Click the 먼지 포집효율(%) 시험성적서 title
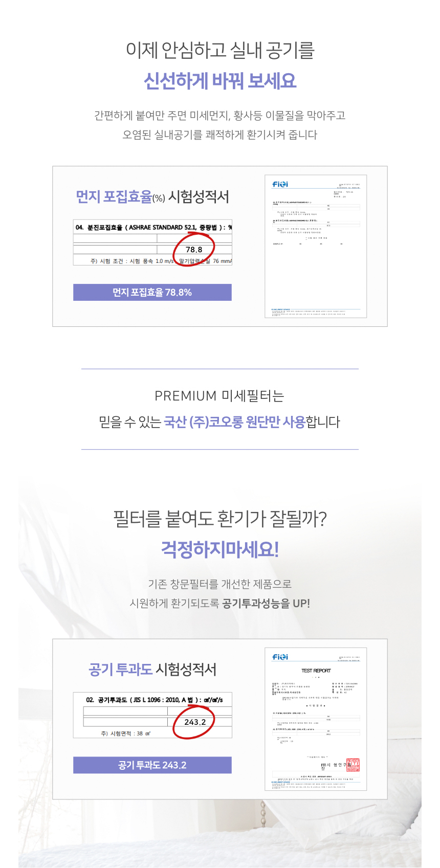 [x=152, y=197]
